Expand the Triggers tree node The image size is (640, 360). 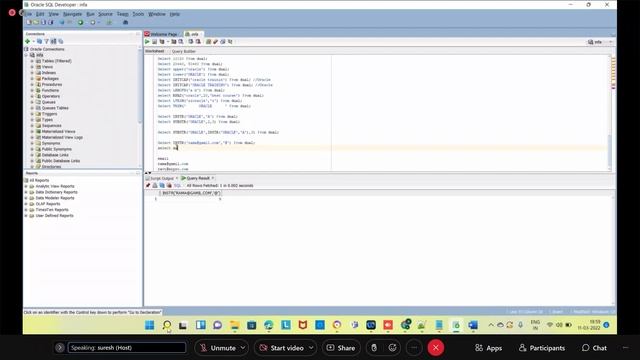(x=32, y=114)
